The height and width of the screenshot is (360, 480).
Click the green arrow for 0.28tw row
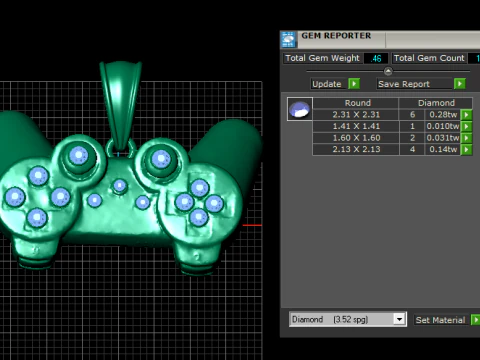tap(466, 115)
